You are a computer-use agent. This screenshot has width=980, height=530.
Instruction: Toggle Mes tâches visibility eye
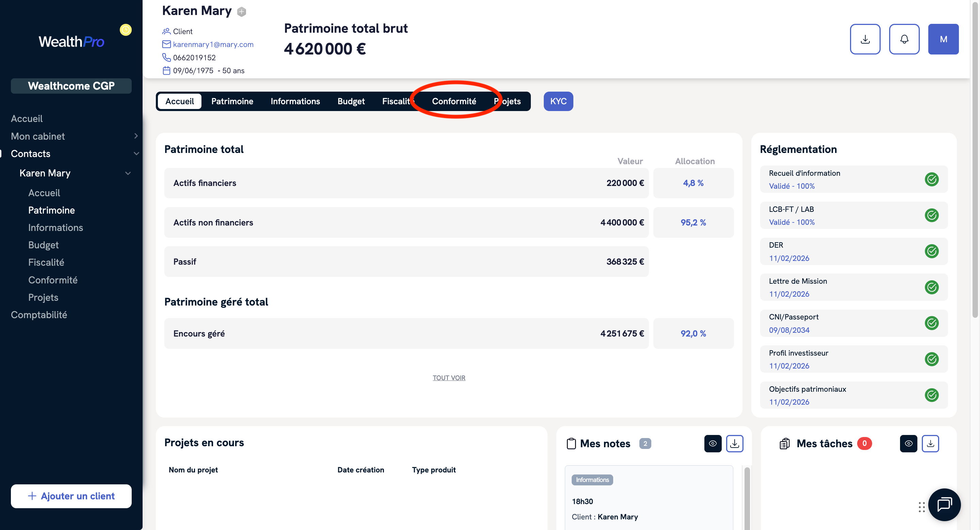908,443
